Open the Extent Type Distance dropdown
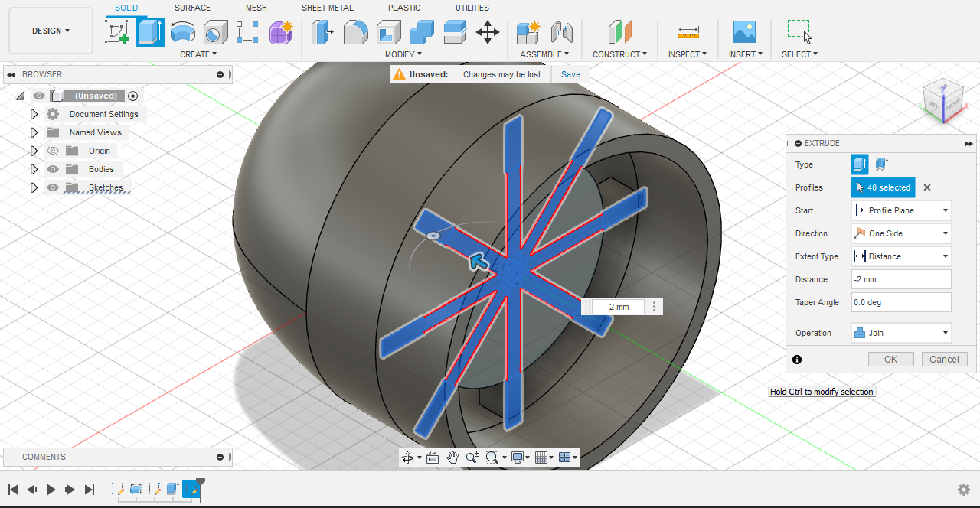This screenshot has height=508, width=980. (x=901, y=256)
